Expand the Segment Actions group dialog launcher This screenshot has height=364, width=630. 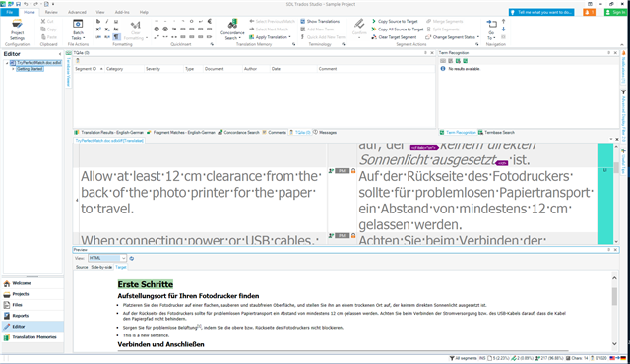point(477,44)
